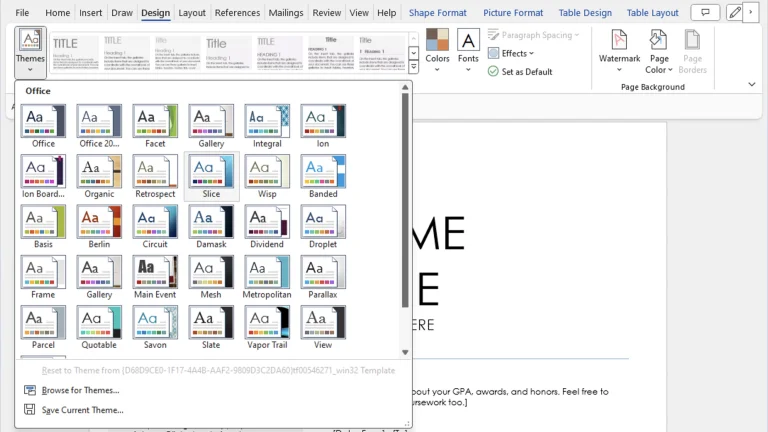Click the Set as Default checkmark

pos(493,72)
